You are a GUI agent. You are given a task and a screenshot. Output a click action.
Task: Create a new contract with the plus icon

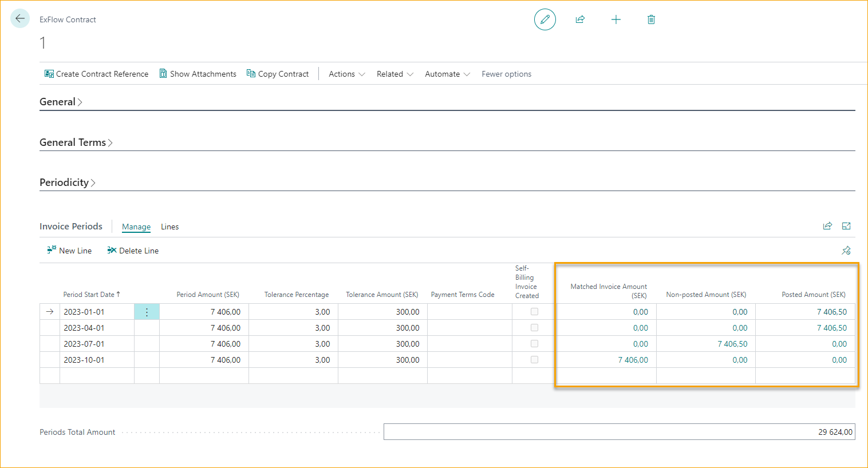[616, 19]
